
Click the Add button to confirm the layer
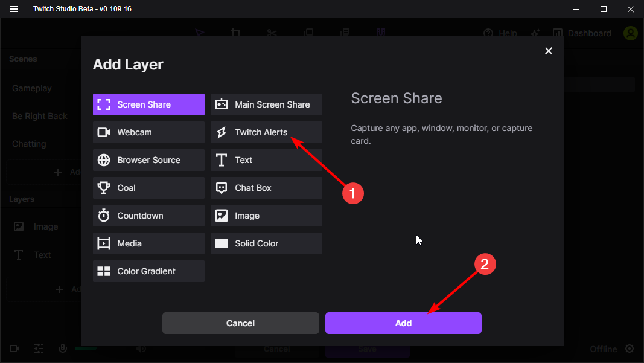(403, 323)
